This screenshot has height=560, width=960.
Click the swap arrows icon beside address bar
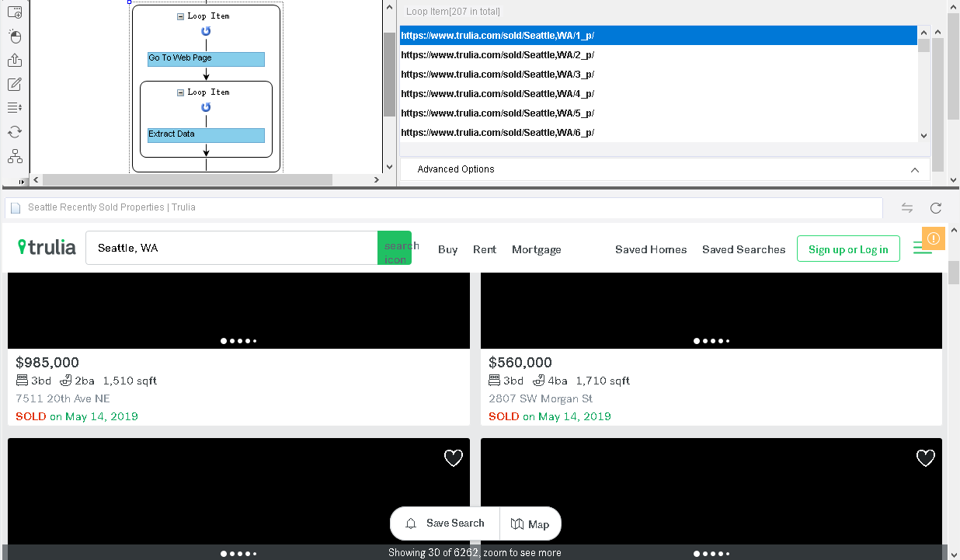click(906, 208)
